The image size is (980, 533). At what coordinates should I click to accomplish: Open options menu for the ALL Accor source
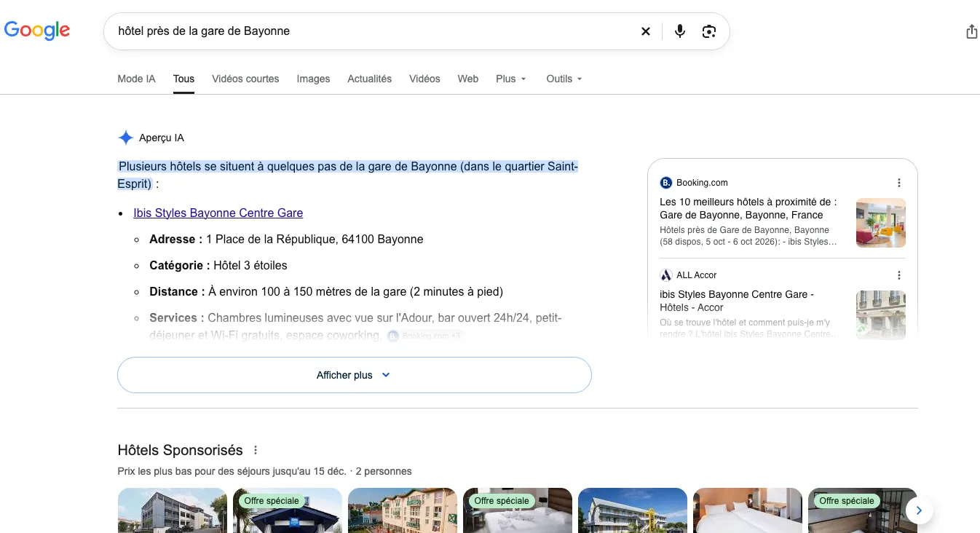(899, 275)
